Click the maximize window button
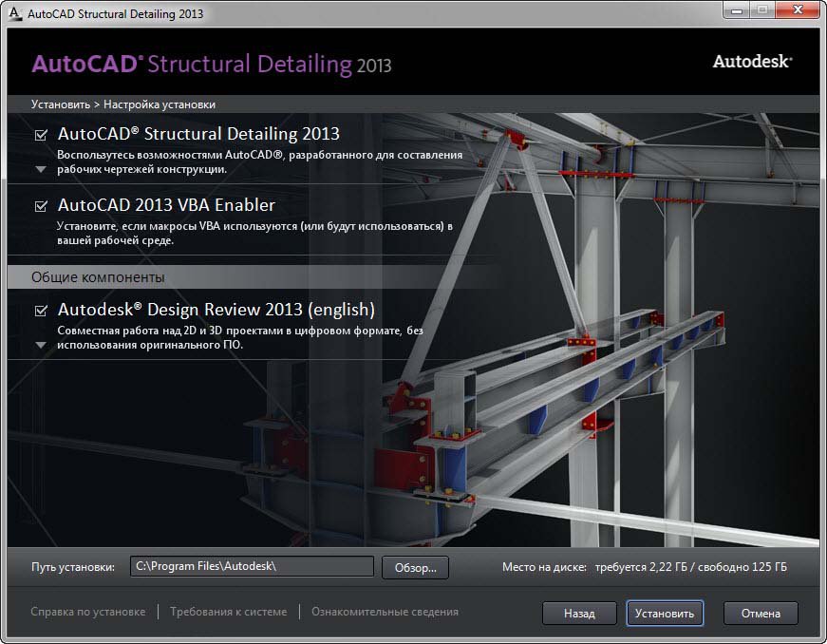The image size is (827, 644). point(761,11)
